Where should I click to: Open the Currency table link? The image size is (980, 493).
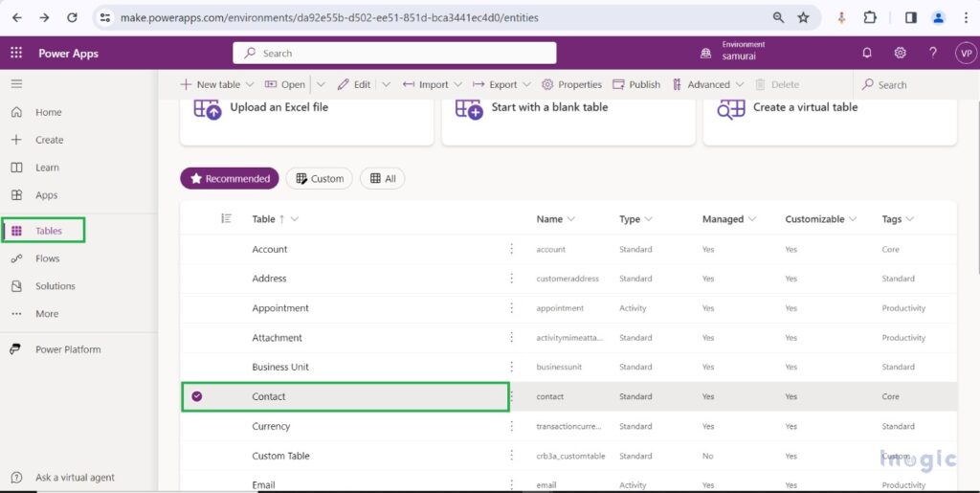point(271,426)
